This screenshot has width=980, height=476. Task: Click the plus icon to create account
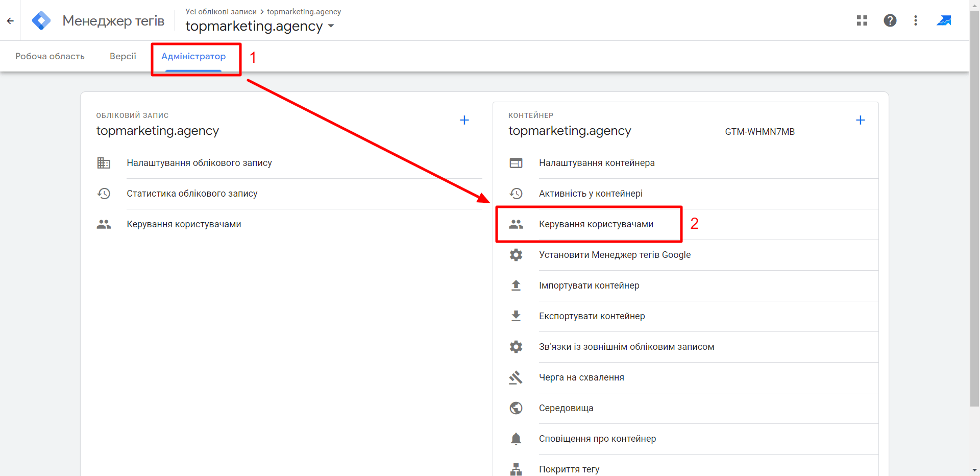pyautogui.click(x=464, y=120)
